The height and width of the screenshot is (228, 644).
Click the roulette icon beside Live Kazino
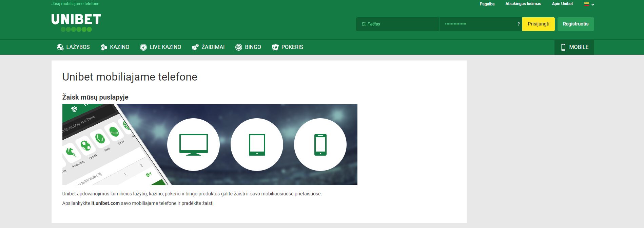pos(143,47)
